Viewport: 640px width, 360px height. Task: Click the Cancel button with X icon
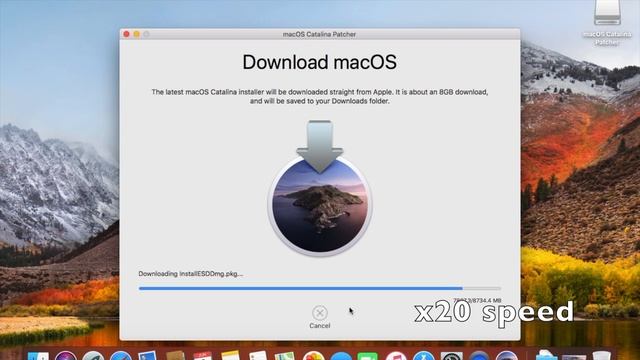pos(320,317)
